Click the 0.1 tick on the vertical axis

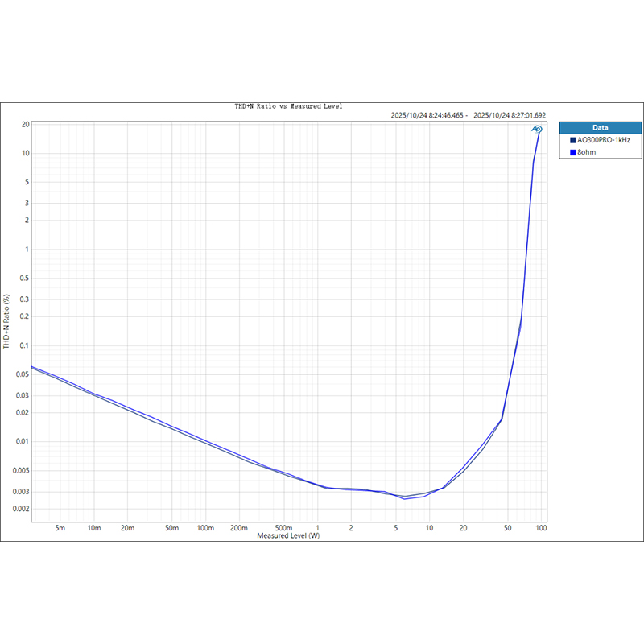(x=24, y=345)
